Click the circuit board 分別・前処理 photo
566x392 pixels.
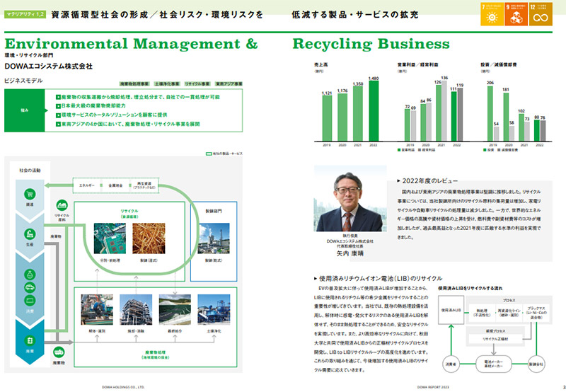point(110,238)
